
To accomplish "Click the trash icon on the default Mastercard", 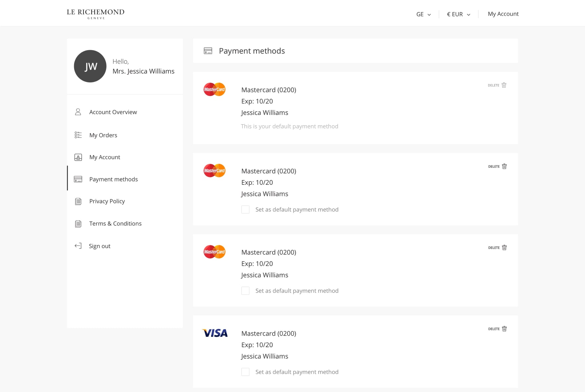I will tap(504, 85).
